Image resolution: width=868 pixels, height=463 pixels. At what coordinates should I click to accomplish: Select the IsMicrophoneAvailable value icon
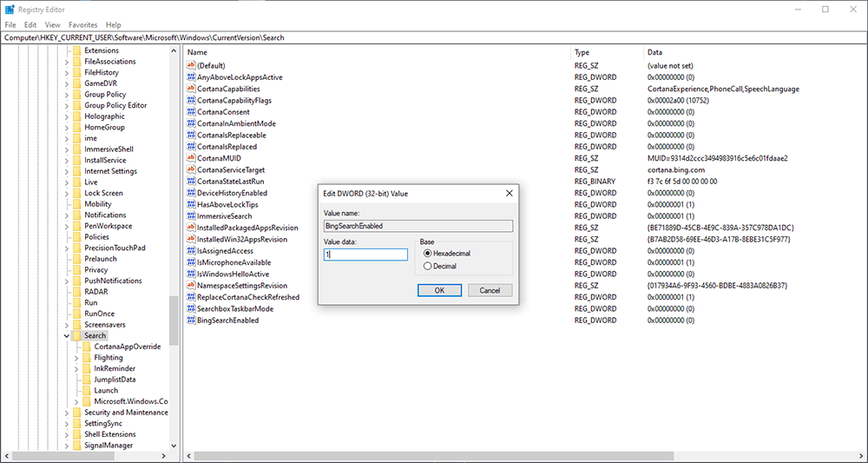point(192,262)
